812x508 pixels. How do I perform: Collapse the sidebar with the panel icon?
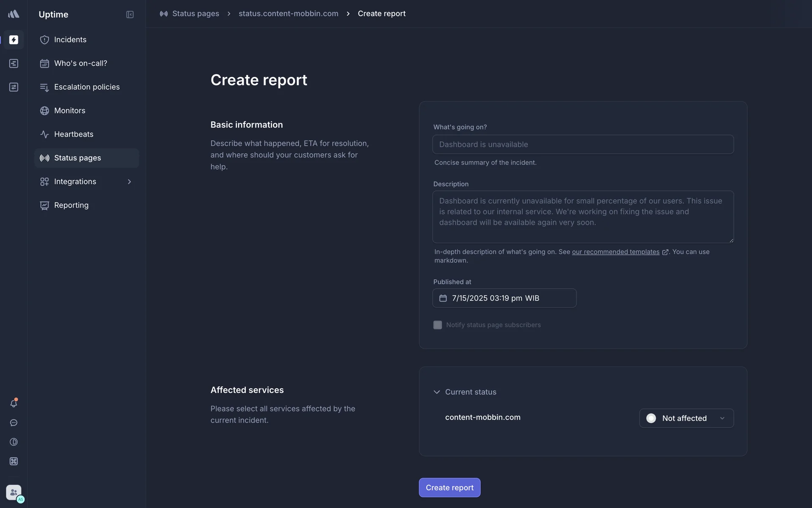click(x=130, y=14)
